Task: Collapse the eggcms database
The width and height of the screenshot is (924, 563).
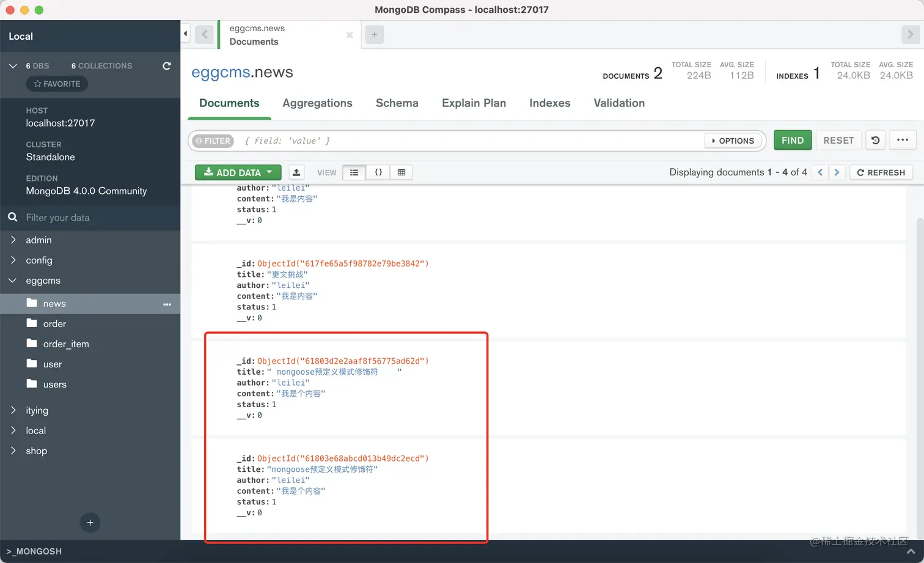Action: (13, 280)
